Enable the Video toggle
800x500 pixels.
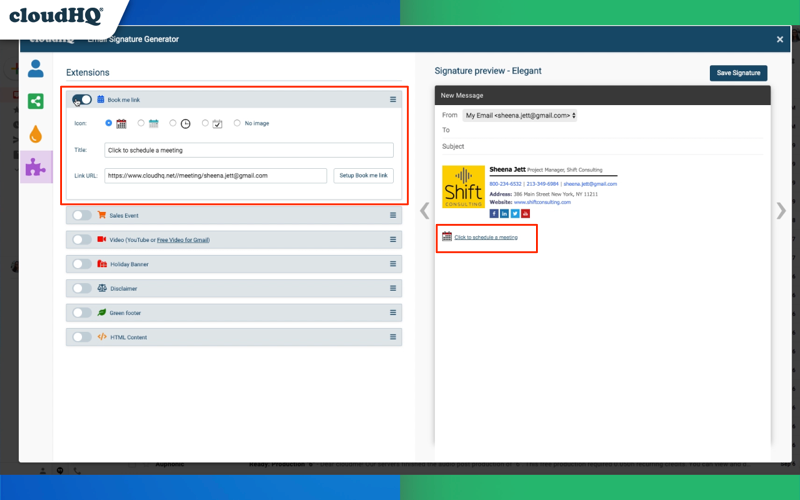[x=82, y=239]
